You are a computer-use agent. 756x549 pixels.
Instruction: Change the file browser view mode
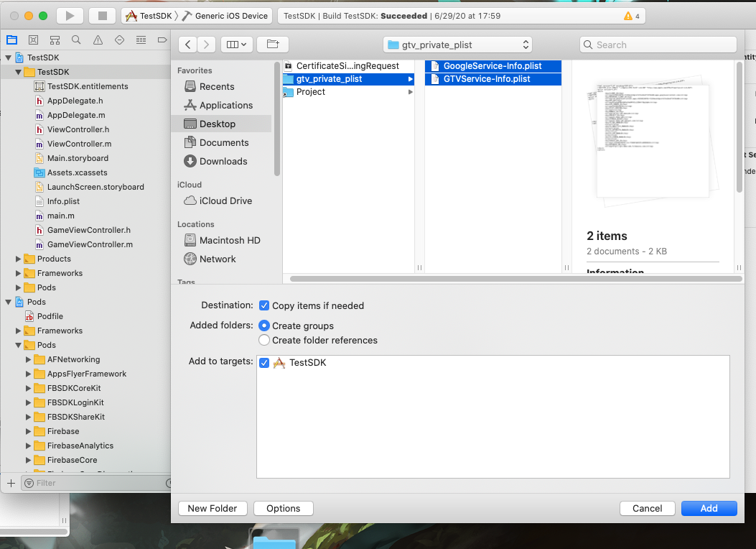coord(237,45)
